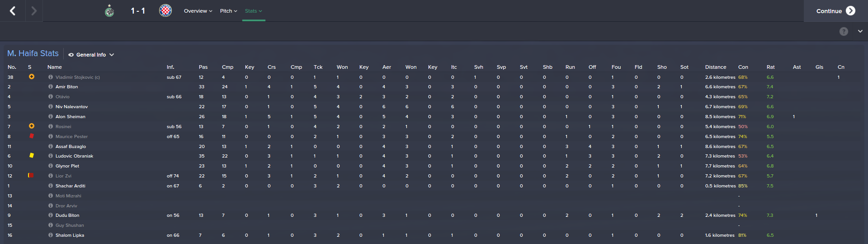Image resolution: width=868 pixels, height=244 pixels.
Task: Expand the Pitch dropdown menu
Action: click(x=228, y=11)
